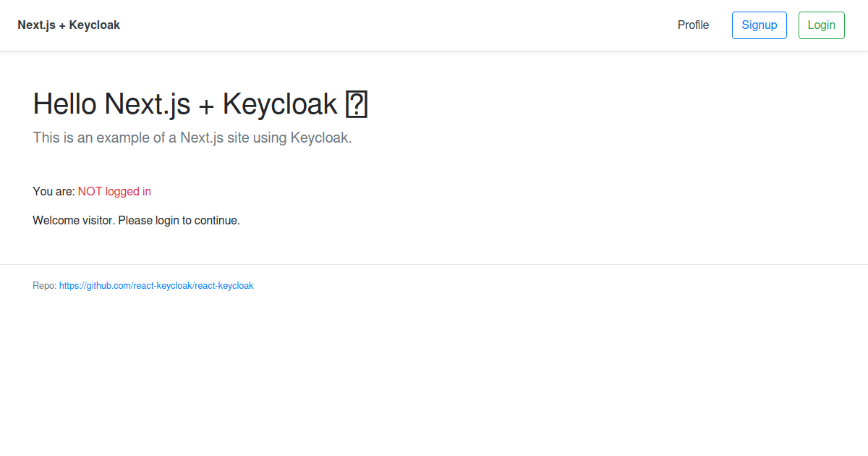Image resolution: width=868 pixels, height=456 pixels.
Task: Click Profile in the navigation bar
Action: point(693,25)
